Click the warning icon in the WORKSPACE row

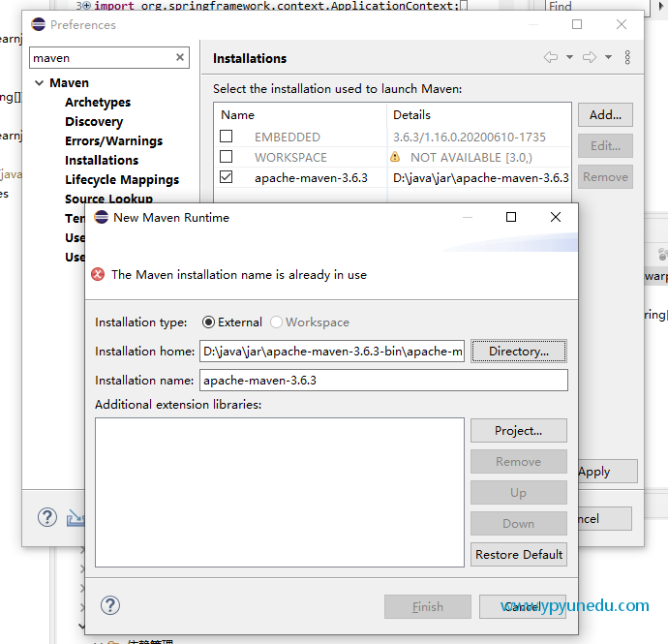(395, 157)
